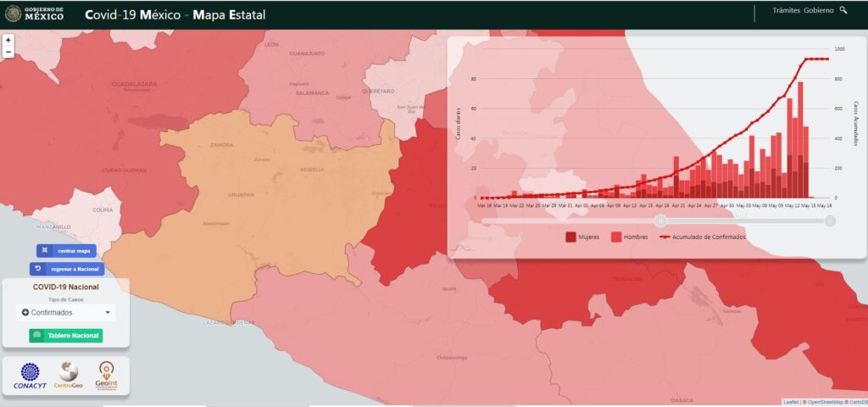Screen dimensions: 868x407
Task: Zoom in on the map
Action: pos(8,40)
